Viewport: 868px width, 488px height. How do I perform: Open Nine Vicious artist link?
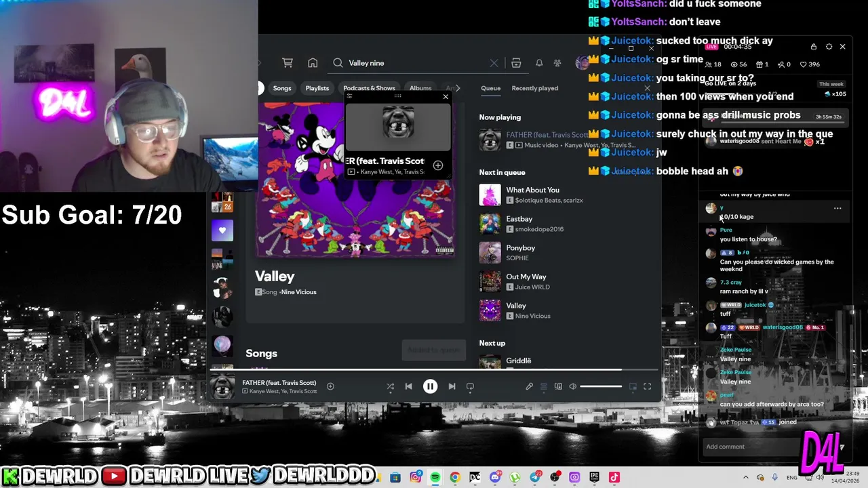tap(299, 292)
